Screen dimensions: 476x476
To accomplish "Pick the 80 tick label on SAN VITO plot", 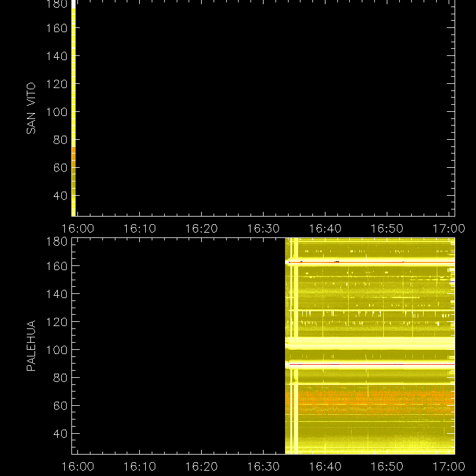I will [60, 140].
